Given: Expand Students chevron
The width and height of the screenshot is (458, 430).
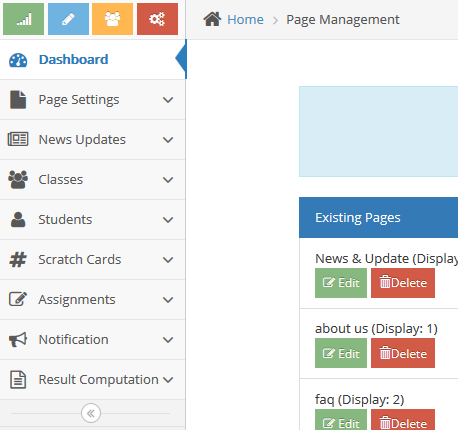Looking at the screenshot, I should point(168,220).
